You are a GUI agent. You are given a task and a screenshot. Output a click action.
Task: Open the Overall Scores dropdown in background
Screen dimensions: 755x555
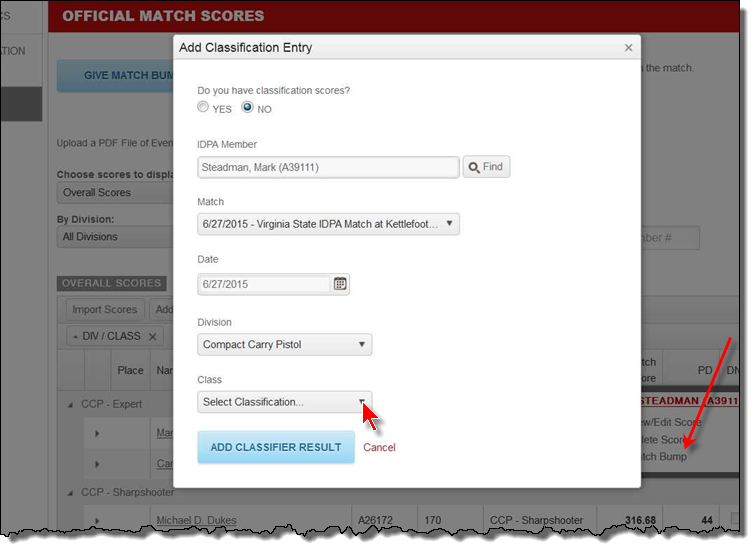tap(116, 193)
